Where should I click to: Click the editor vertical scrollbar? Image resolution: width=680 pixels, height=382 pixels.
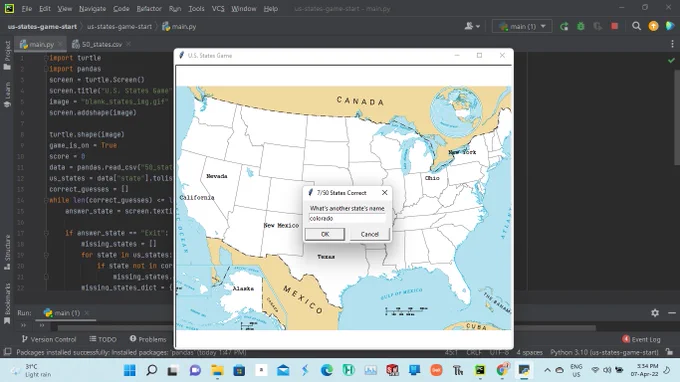677,117
